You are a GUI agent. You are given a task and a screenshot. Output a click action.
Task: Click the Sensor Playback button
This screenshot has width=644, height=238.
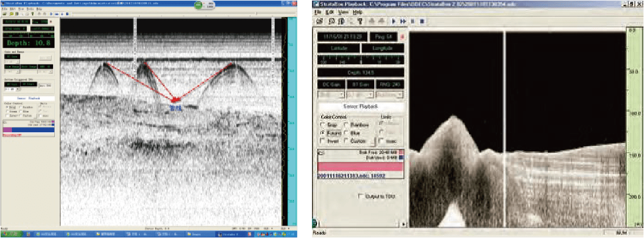click(361, 107)
